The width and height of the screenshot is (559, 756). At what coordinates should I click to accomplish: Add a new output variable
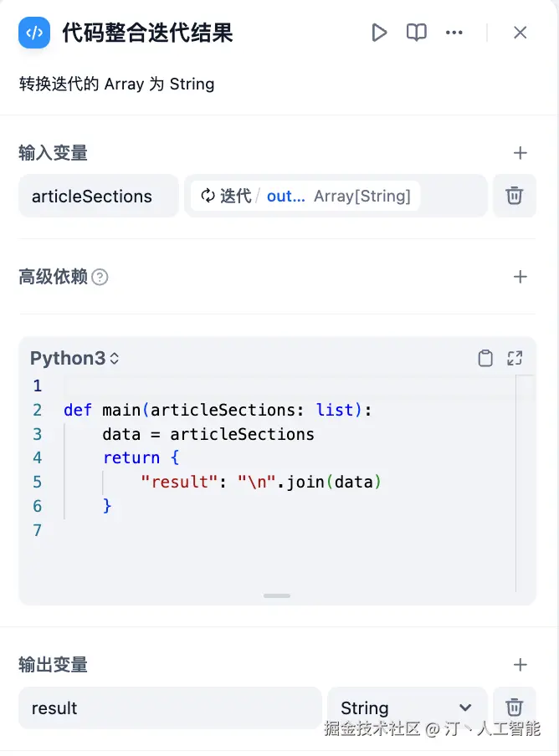click(x=520, y=665)
